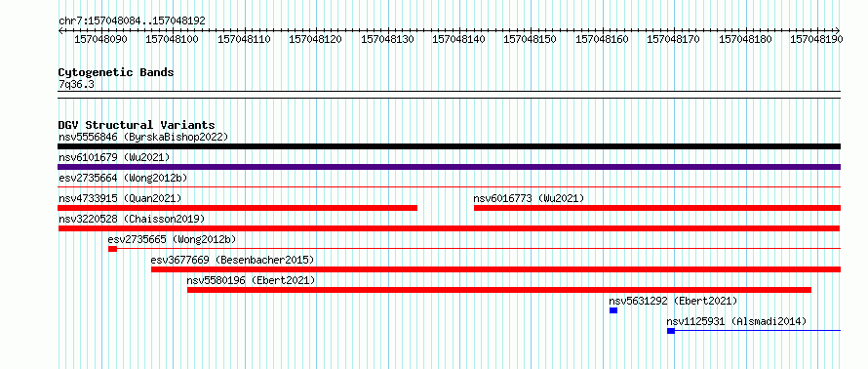The image size is (868, 369).
Task: Select the red esv3677669 variant bar
Action: 496,269
